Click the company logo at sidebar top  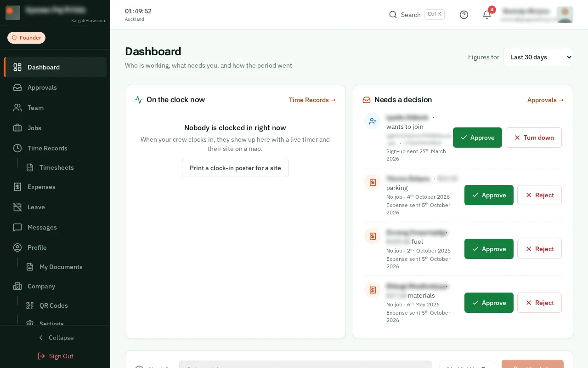coord(12,13)
